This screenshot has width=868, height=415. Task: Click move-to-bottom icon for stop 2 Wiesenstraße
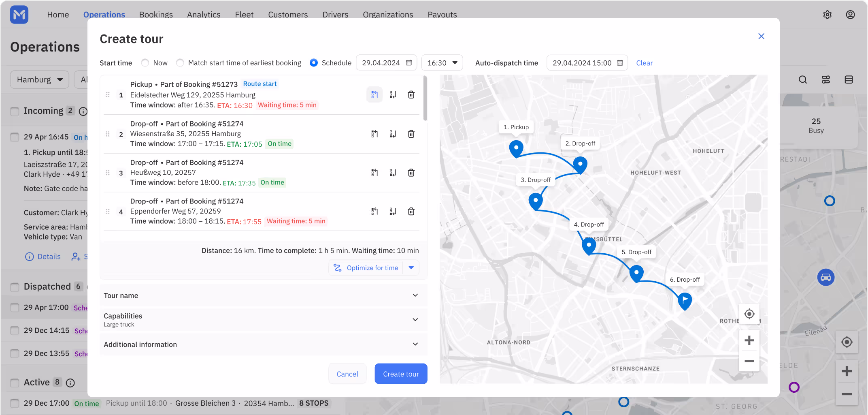pyautogui.click(x=393, y=134)
